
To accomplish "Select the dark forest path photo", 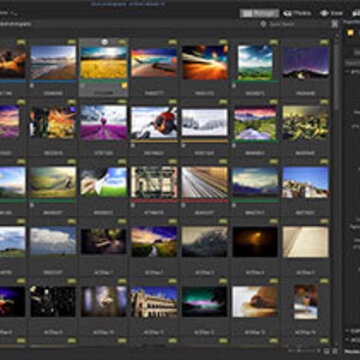I will pyautogui.click(x=104, y=241).
